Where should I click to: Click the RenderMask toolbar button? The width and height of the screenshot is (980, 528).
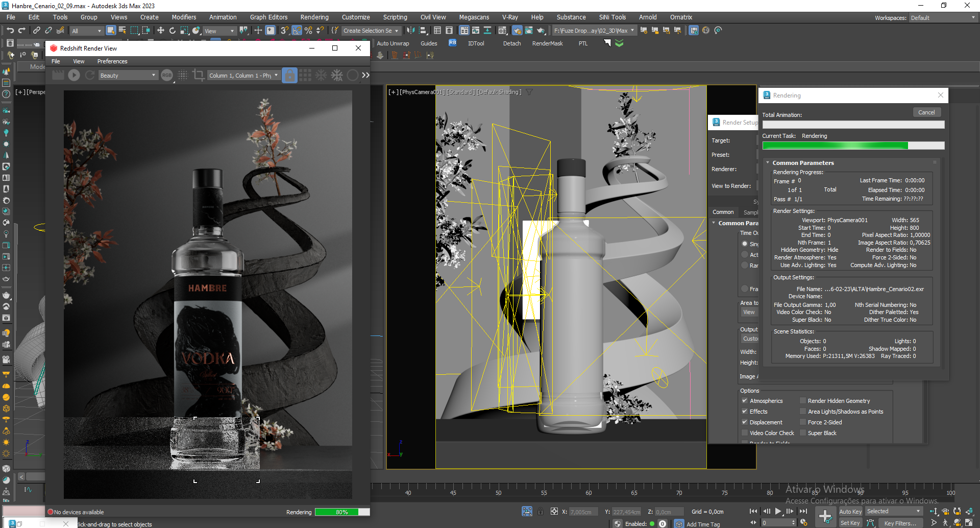(x=547, y=43)
